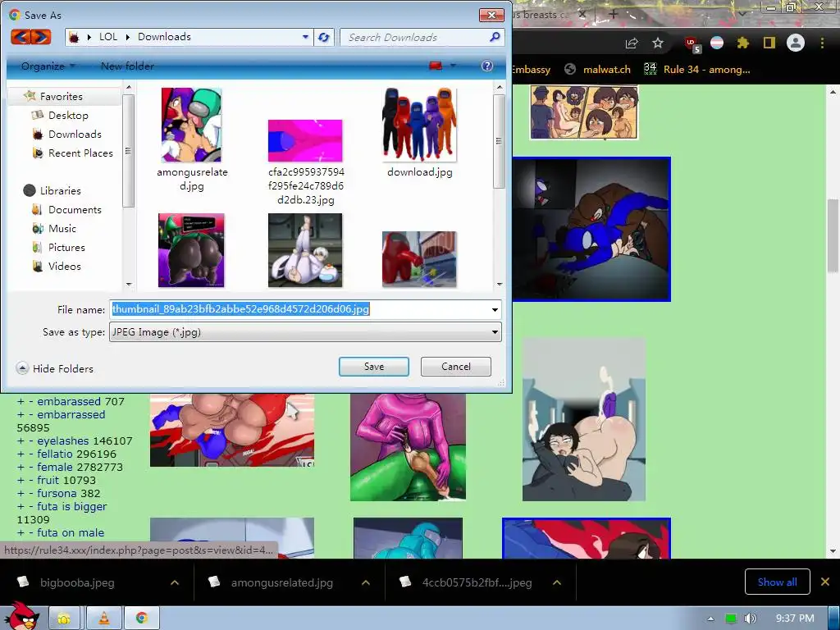This screenshot has height=630, width=840.
Task: Go back using the Save As back arrow
Action: [21, 37]
